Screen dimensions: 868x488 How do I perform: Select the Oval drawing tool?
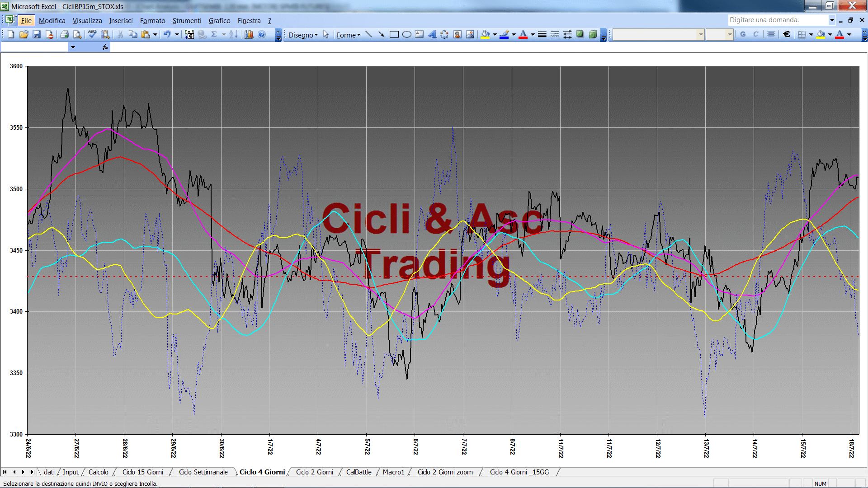(x=406, y=34)
